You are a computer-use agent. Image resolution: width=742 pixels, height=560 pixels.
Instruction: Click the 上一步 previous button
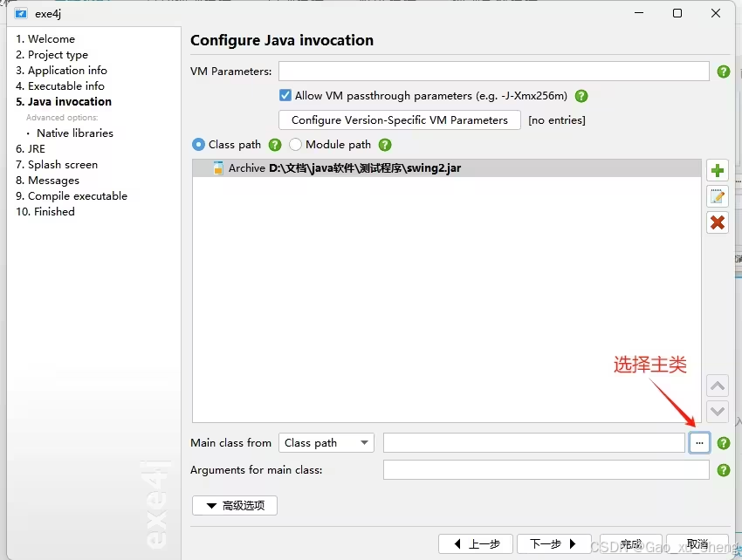pyautogui.click(x=476, y=544)
